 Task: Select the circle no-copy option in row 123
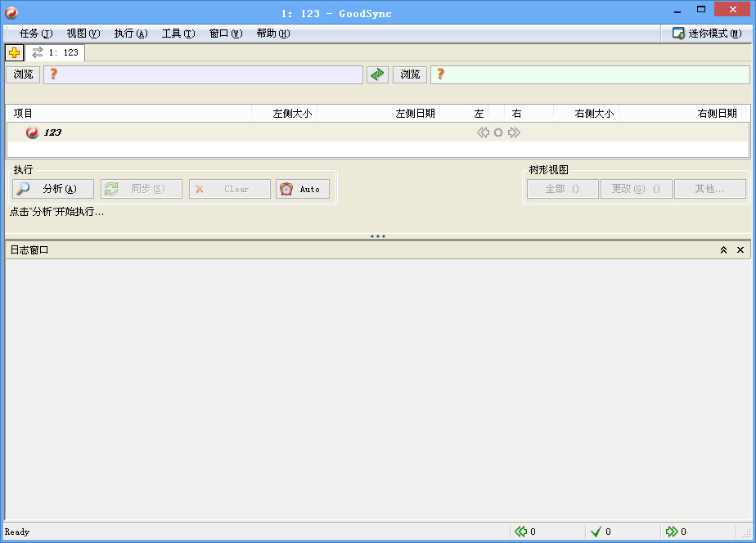click(x=498, y=132)
